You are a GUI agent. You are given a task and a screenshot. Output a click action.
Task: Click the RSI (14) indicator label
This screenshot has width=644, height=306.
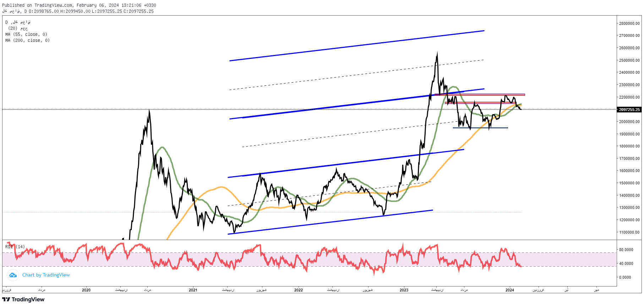pyautogui.click(x=15, y=247)
